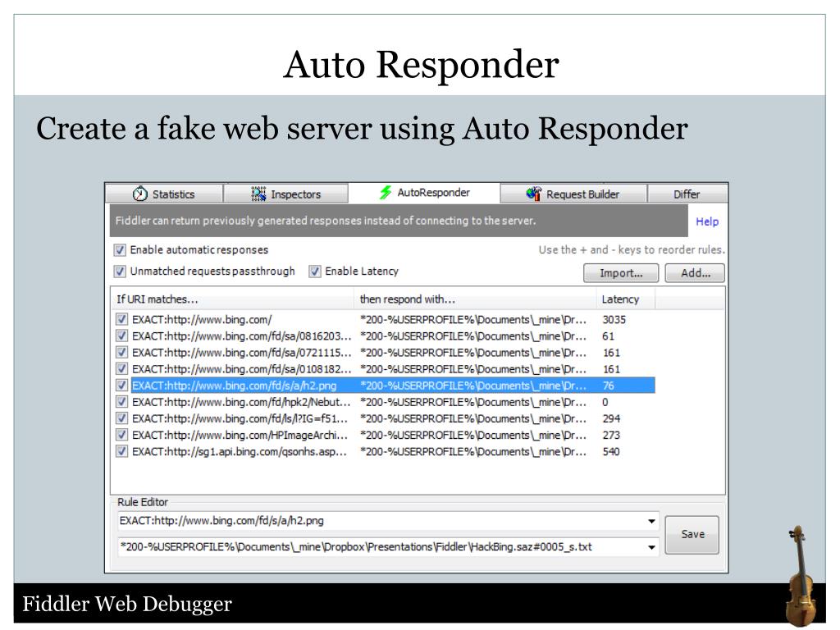Click the Inspectors tab icon
This screenshot has height=630, width=840.
click(x=258, y=194)
